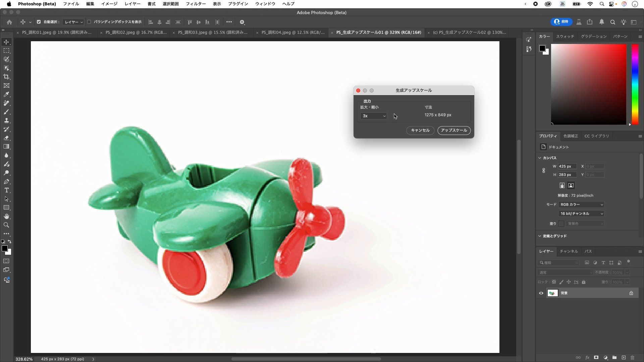Switch to the チャンネル tab

pos(569,251)
